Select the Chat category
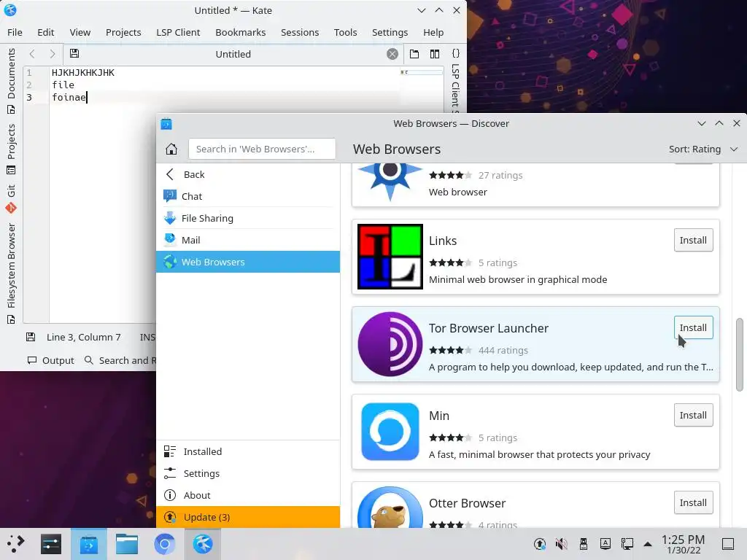The image size is (747, 560). pyautogui.click(x=248, y=196)
